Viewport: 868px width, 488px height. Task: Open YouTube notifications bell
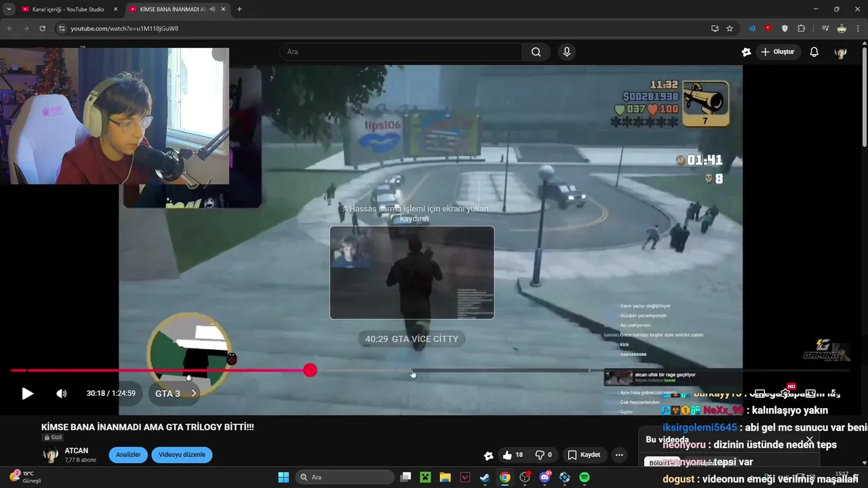pos(814,52)
